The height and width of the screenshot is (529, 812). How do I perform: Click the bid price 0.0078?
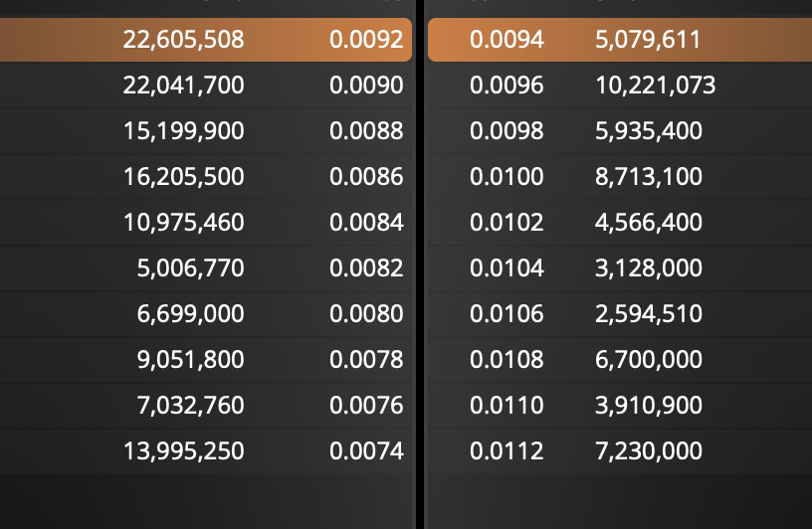pyautogui.click(x=366, y=360)
